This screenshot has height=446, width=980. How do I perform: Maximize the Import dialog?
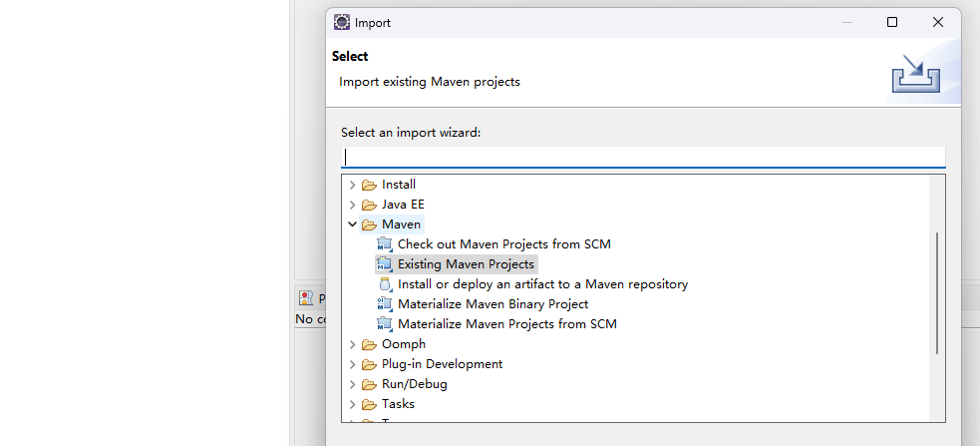[x=892, y=23]
